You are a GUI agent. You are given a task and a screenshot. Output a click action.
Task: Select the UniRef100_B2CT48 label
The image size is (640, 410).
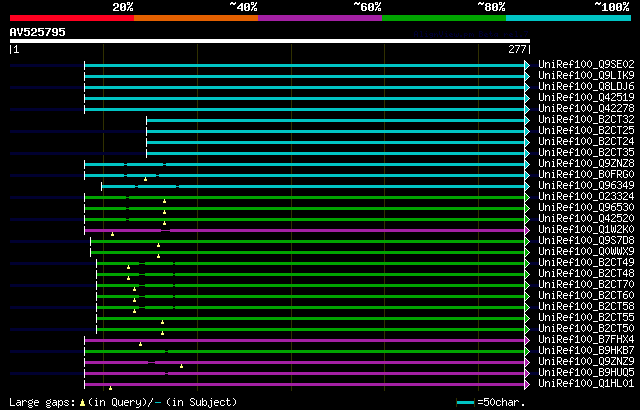click(586, 273)
